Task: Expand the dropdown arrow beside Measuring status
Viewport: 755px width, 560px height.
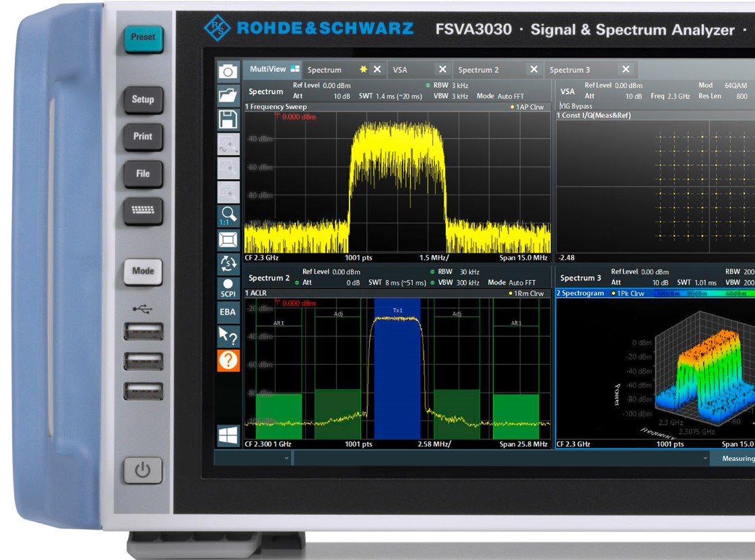Action: 706,458
